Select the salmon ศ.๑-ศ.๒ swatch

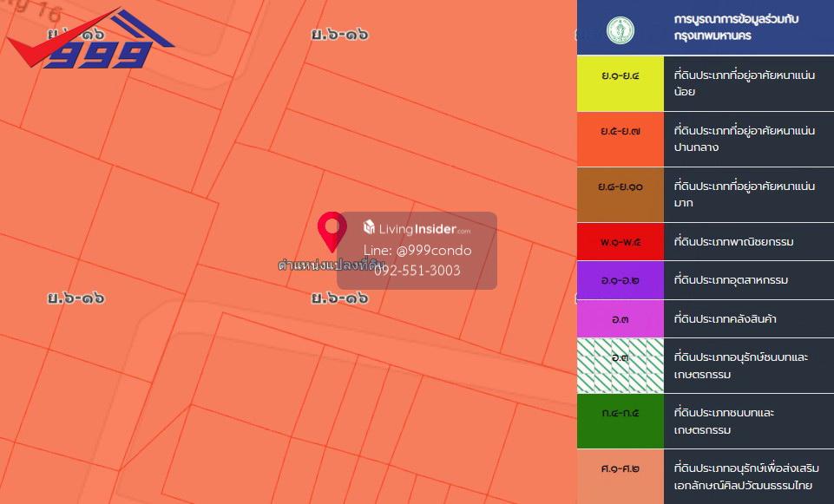[x=620, y=476]
